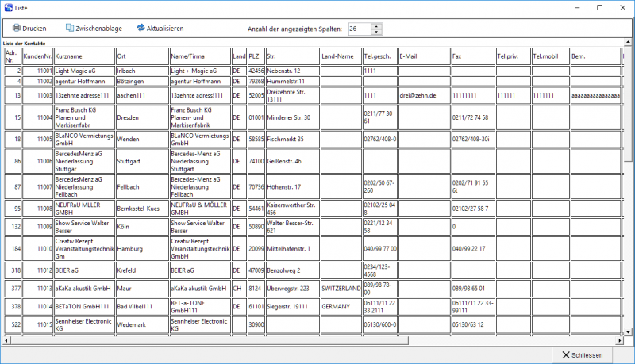Click the PLZ column header

tap(256, 56)
